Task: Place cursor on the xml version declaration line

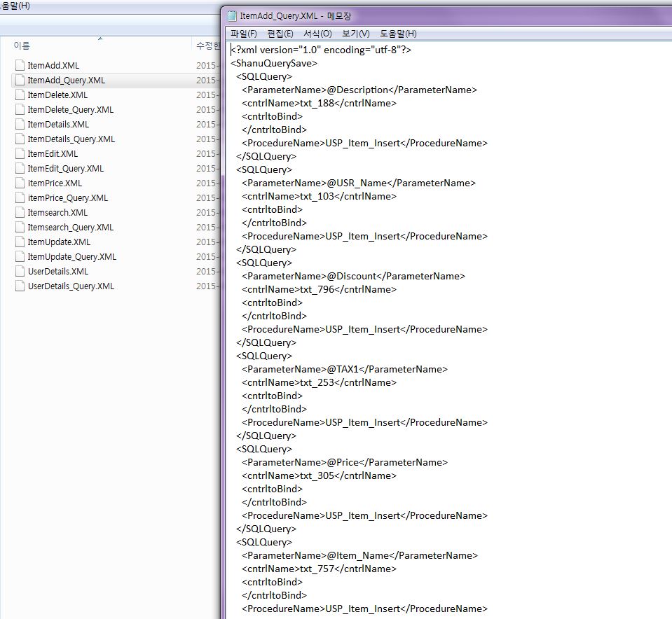Action: (x=321, y=50)
